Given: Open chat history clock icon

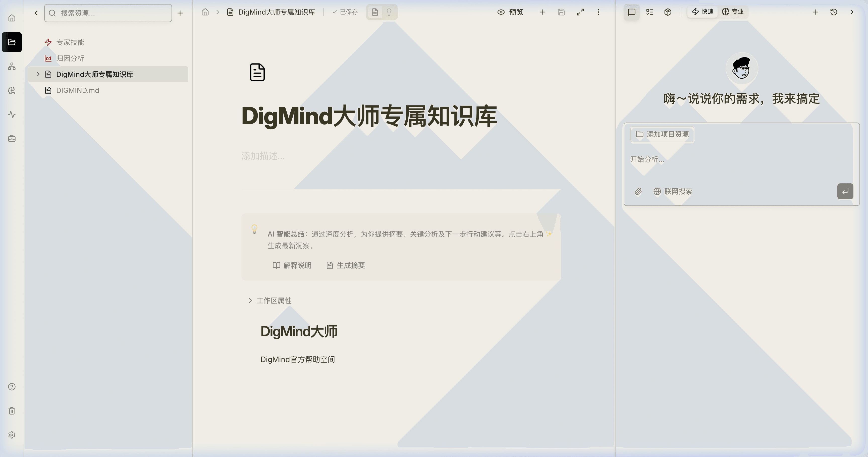Looking at the screenshot, I should coord(834,12).
